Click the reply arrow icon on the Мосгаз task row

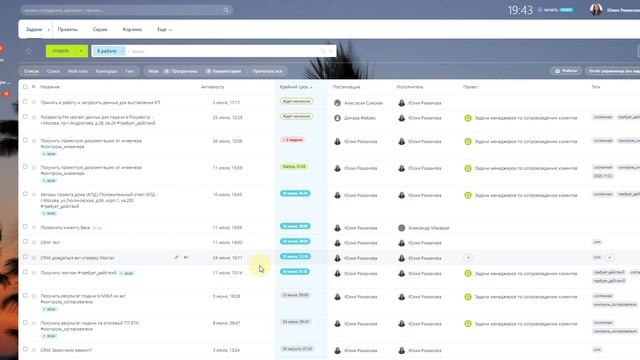click(x=186, y=257)
